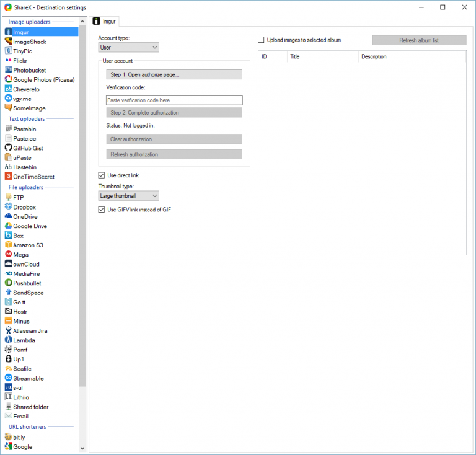Click Refresh authorization button
Screen dimensions: 476x455
[174, 154]
